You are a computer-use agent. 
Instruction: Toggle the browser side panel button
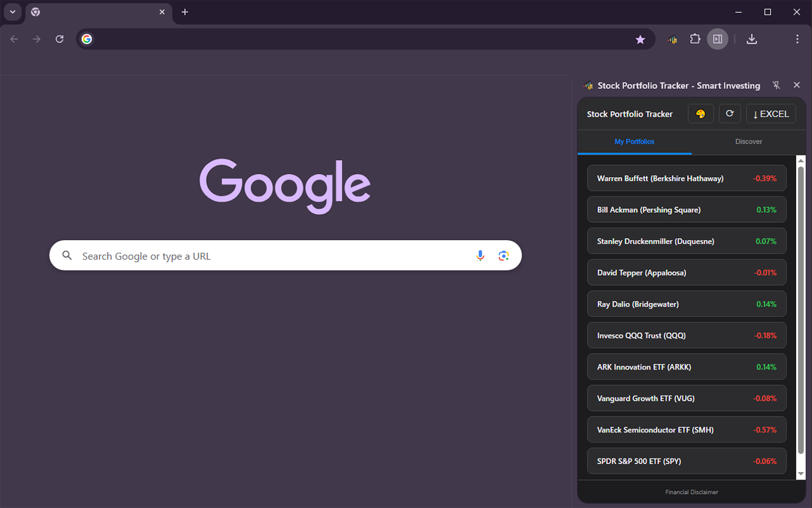[717, 39]
